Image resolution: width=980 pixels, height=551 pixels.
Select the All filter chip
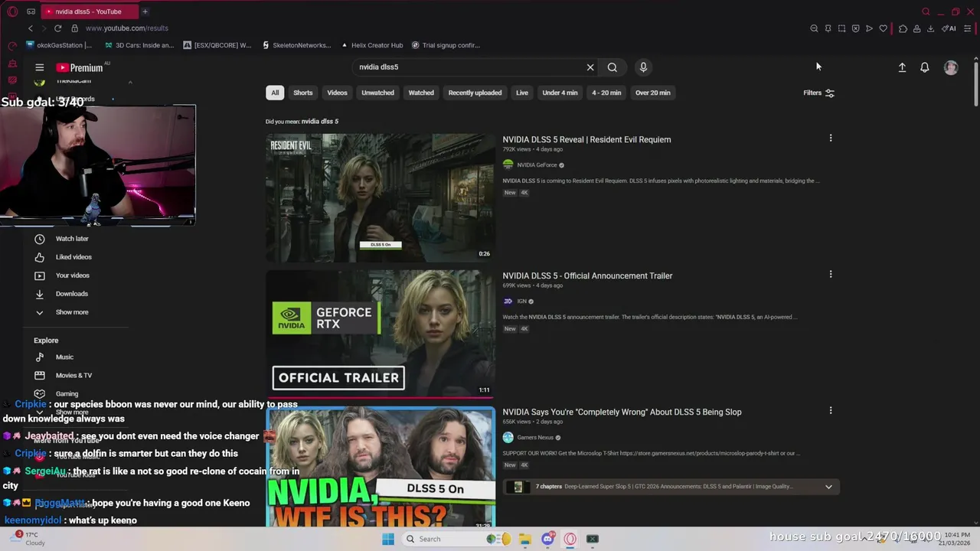275,93
